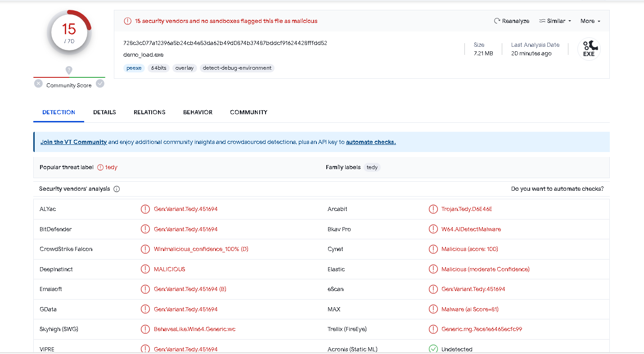Click the Arcabit detection alert icon
The height and width of the screenshot is (354, 644).
[x=433, y=209]
